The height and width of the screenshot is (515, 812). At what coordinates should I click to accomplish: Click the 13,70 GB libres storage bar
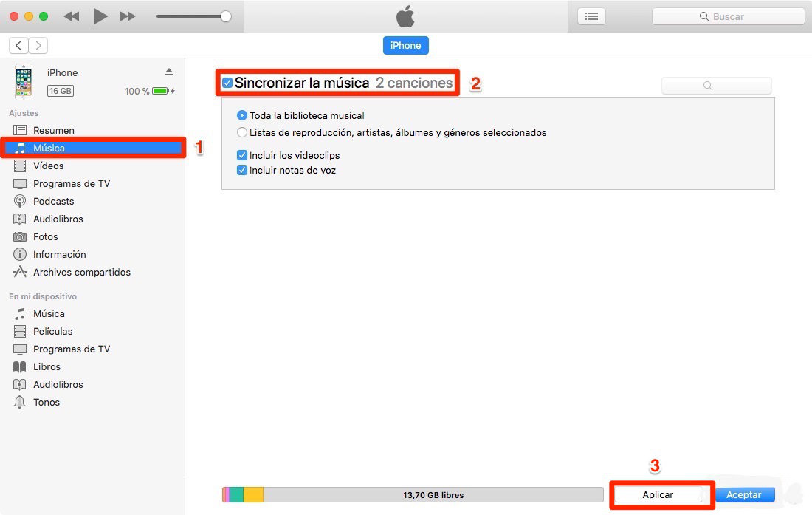tap(413, 495)
